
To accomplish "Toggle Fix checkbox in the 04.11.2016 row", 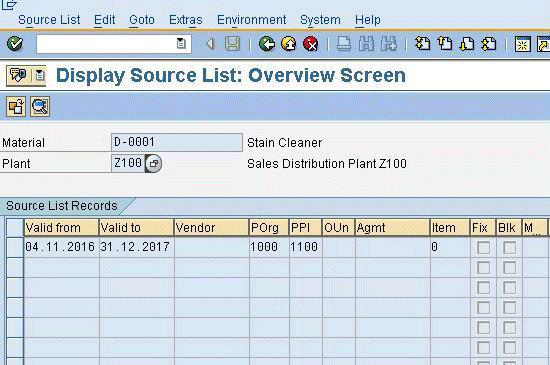I will tap(483, 248).
